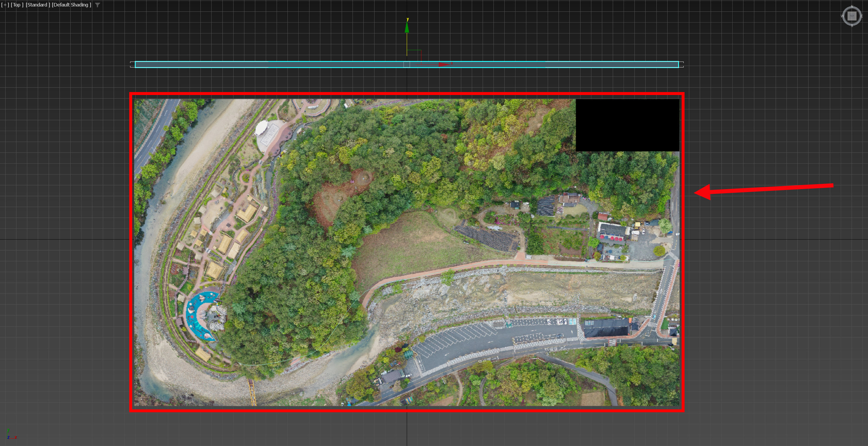Click the W compass letter on ViewCube
Viewport: 868px width, 446px height.
pyautogui.click(x=842, y=16)
